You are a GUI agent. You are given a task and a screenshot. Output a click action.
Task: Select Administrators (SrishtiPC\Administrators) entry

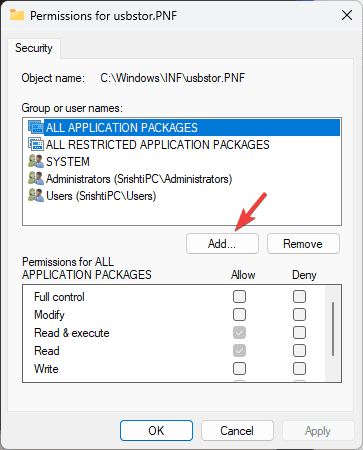coord(139,179)
